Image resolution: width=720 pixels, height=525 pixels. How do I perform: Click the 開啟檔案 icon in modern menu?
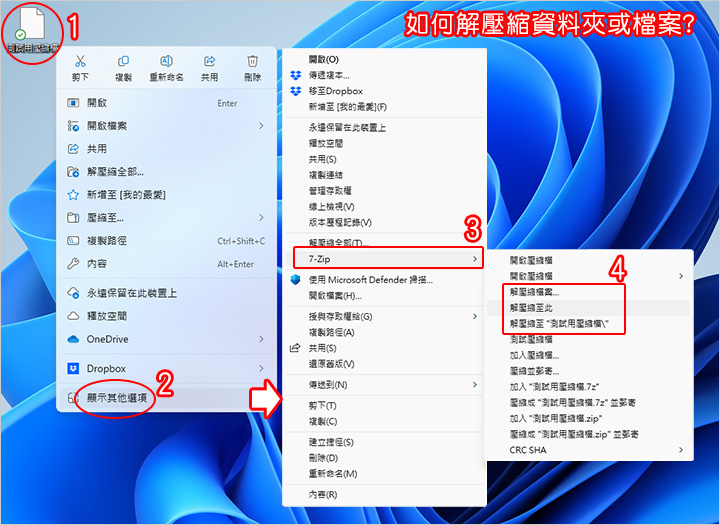coord(73,126)
